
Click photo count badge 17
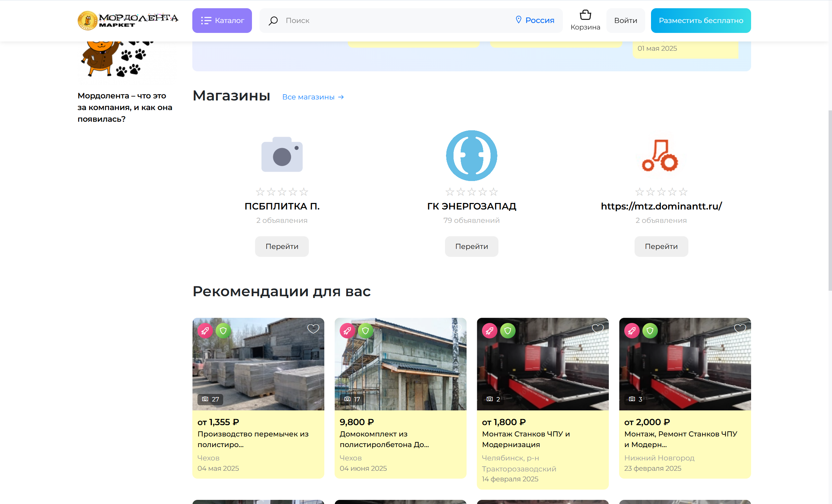352,399
